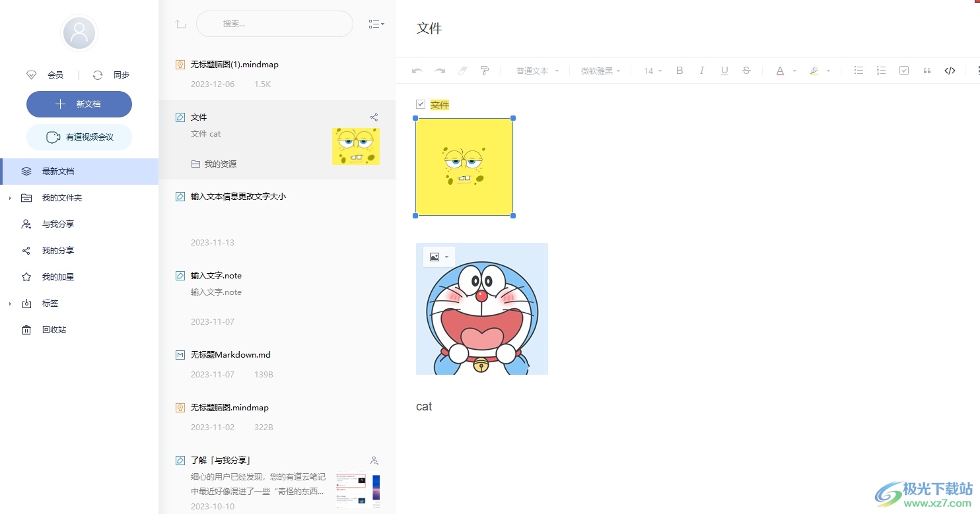
Task: Click the undo arrow in toolbar
Action: click(x=417, y=71)
